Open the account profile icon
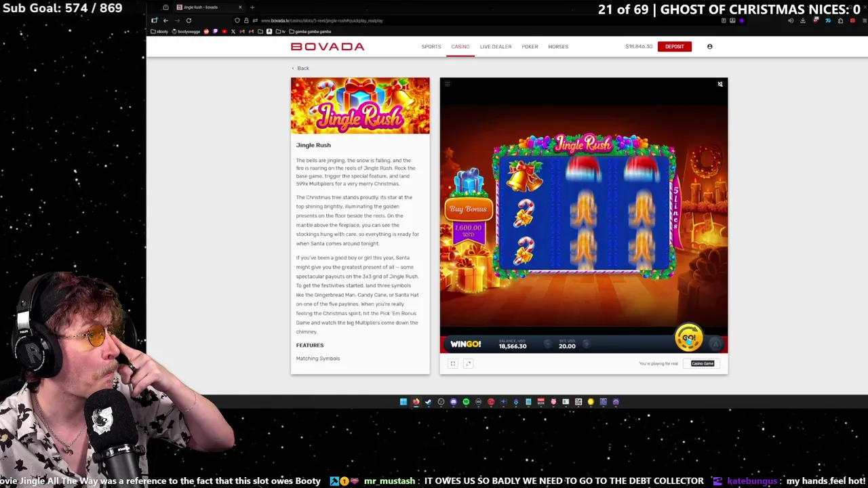868x488 pixels. pos(710,47)
